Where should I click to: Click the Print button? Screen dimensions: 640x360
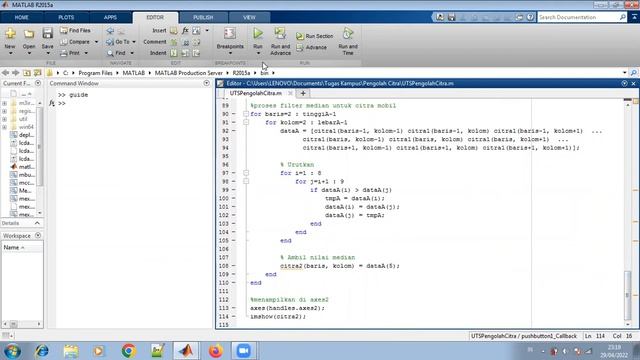(70, 53)
